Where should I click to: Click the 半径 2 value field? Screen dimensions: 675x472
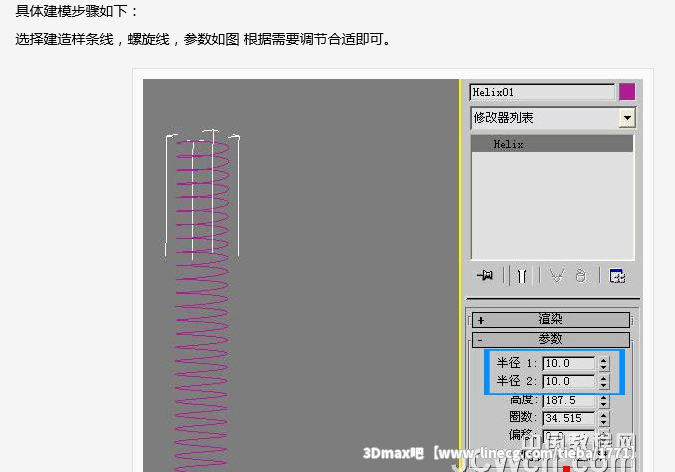(x=568, y=381)
